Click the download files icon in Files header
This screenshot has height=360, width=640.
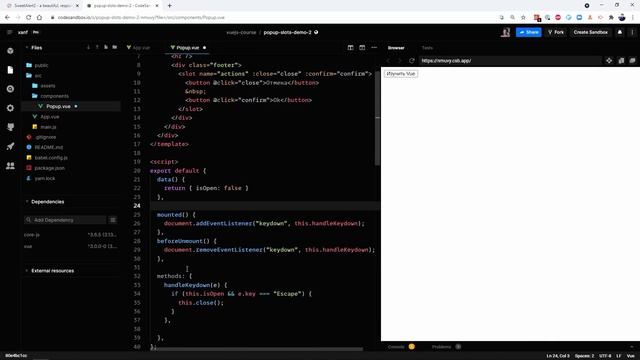88,47
